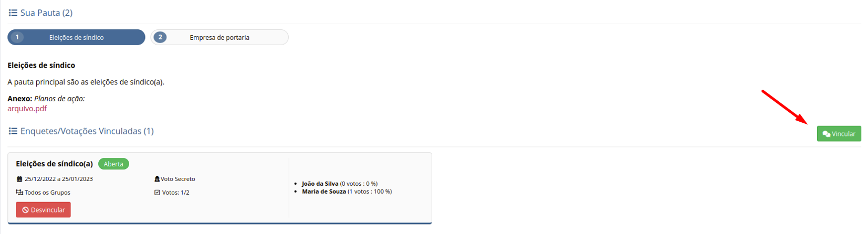Switch to the Empresa de portaria tab
The image size is (868, 234).
[219, 37]
